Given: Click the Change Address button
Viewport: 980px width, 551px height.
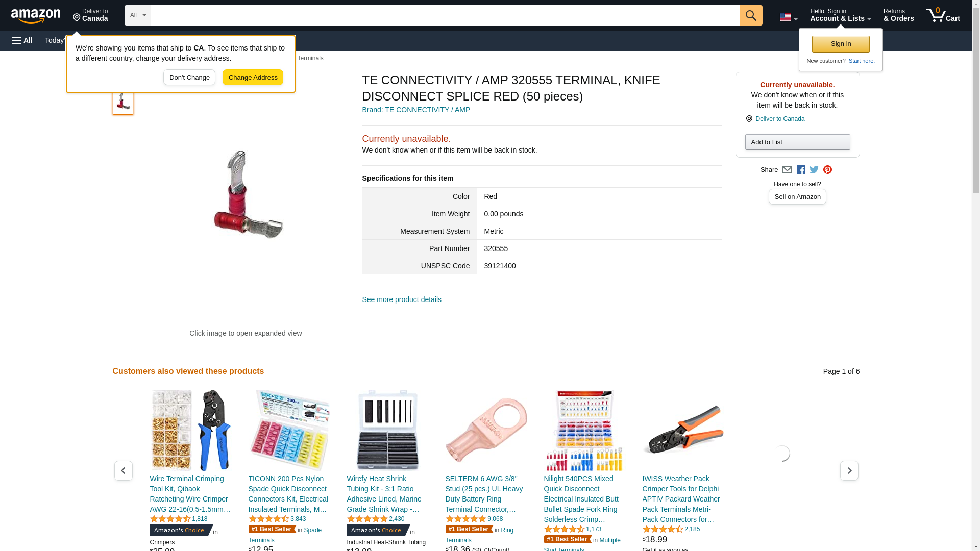Looking at the screenshot, I should tap(253, 78).
